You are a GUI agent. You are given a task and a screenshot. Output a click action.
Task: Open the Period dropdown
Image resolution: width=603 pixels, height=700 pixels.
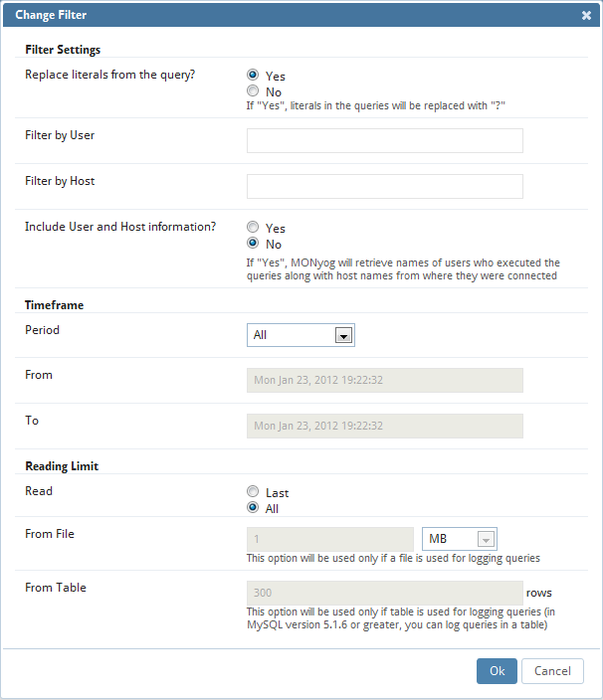301,335
